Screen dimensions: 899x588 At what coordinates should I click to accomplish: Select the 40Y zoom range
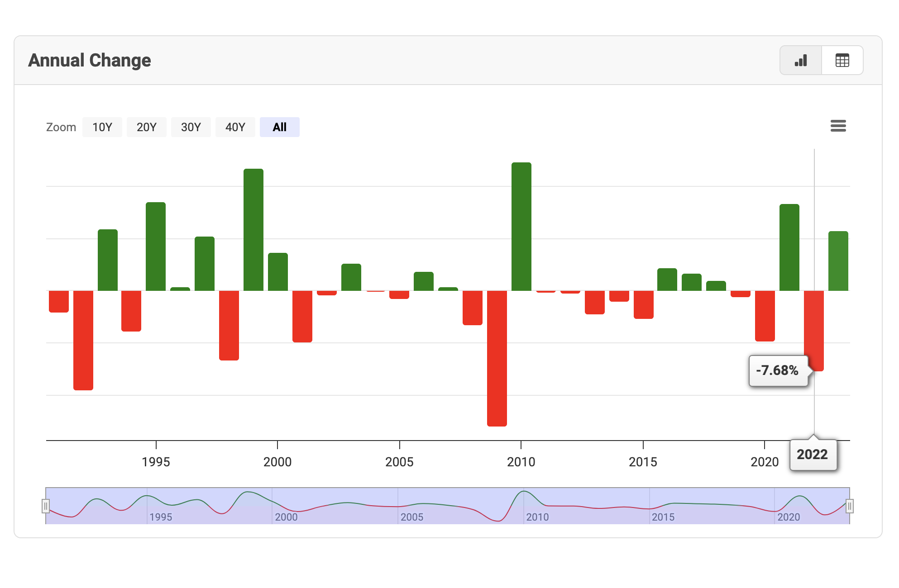(235, 127)
